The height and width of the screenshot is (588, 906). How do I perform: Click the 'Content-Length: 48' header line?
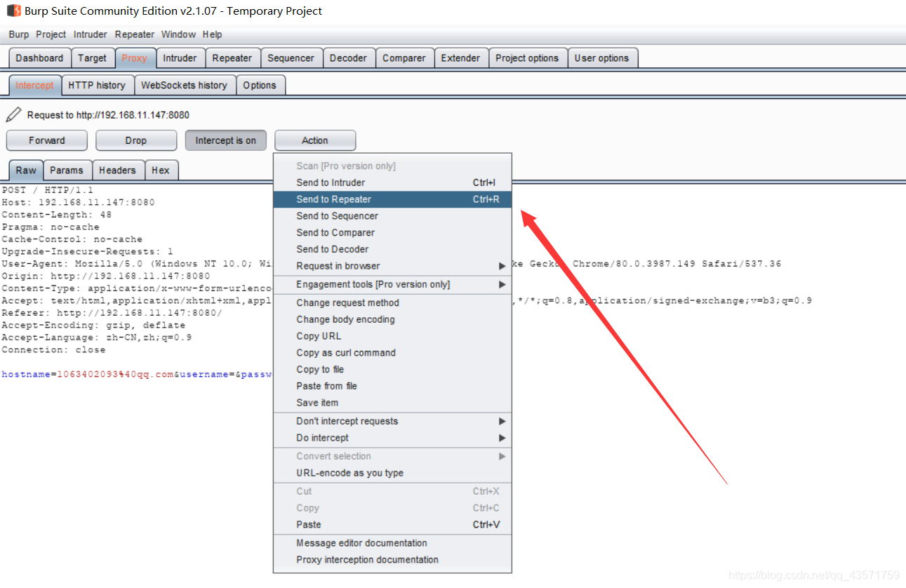click(56, 215)
